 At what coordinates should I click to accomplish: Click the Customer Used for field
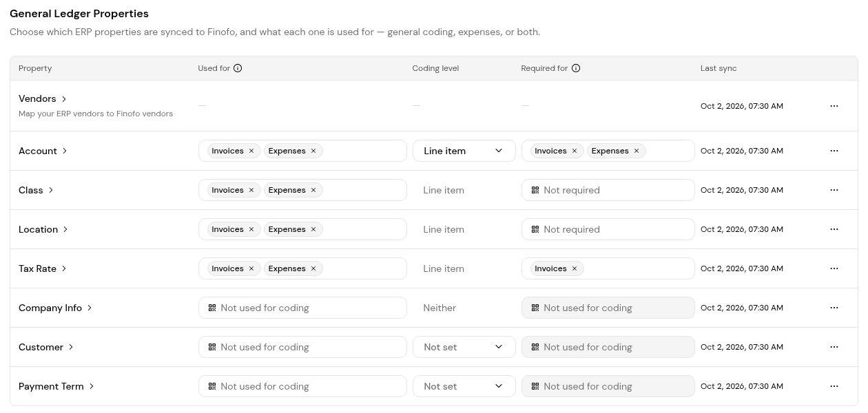(x=302, y=347)
